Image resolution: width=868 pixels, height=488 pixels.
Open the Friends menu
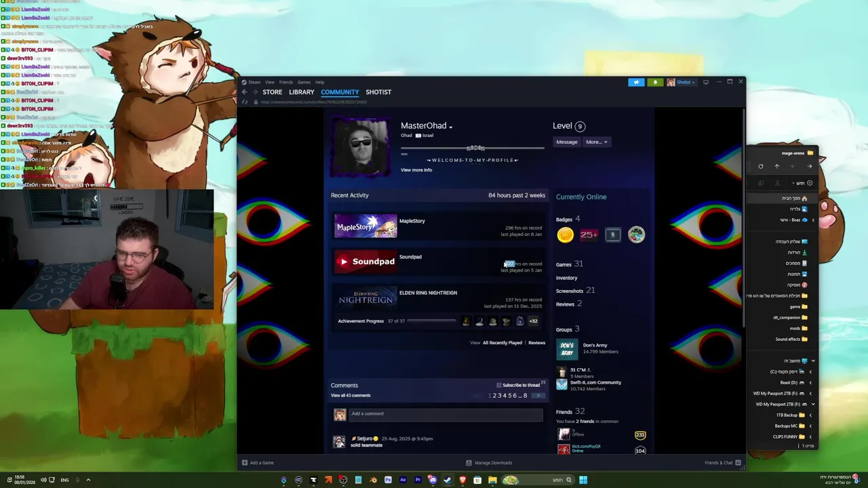[x=286, y=82]
